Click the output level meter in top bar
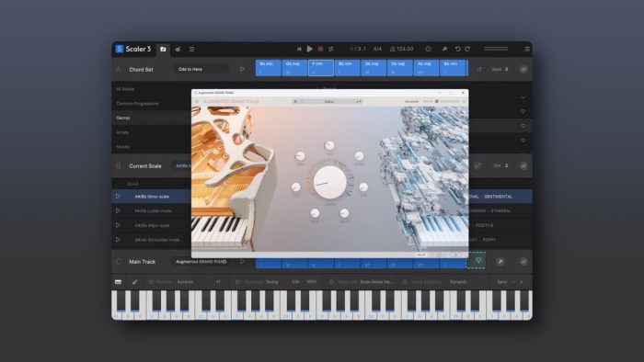 tap(496, 49)
